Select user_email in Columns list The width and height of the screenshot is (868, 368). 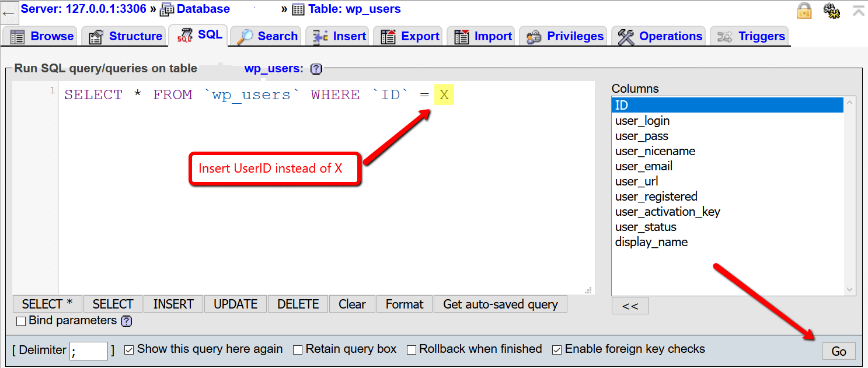[643, 166]
